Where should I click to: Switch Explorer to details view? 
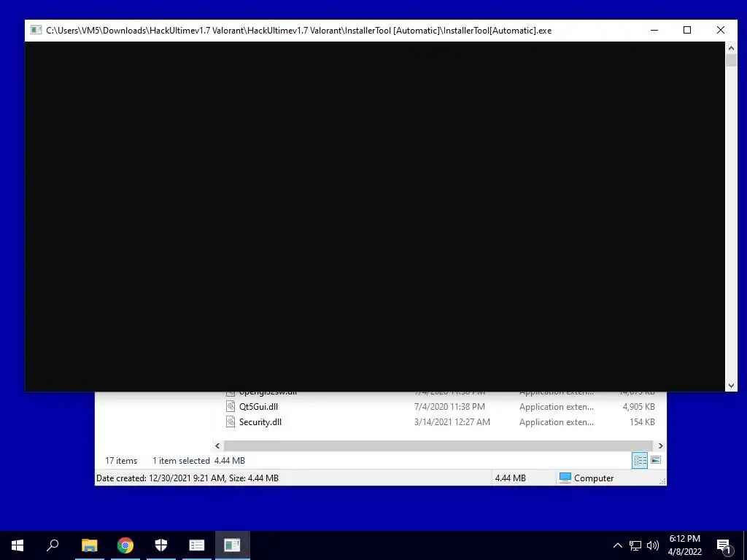(x=640, y=460)
